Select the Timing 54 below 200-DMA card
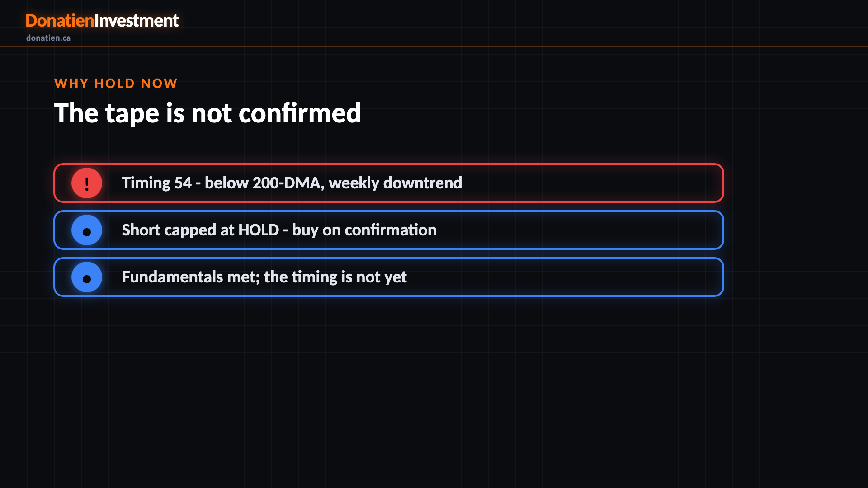 pyautogui.click(x=389, y=183)
